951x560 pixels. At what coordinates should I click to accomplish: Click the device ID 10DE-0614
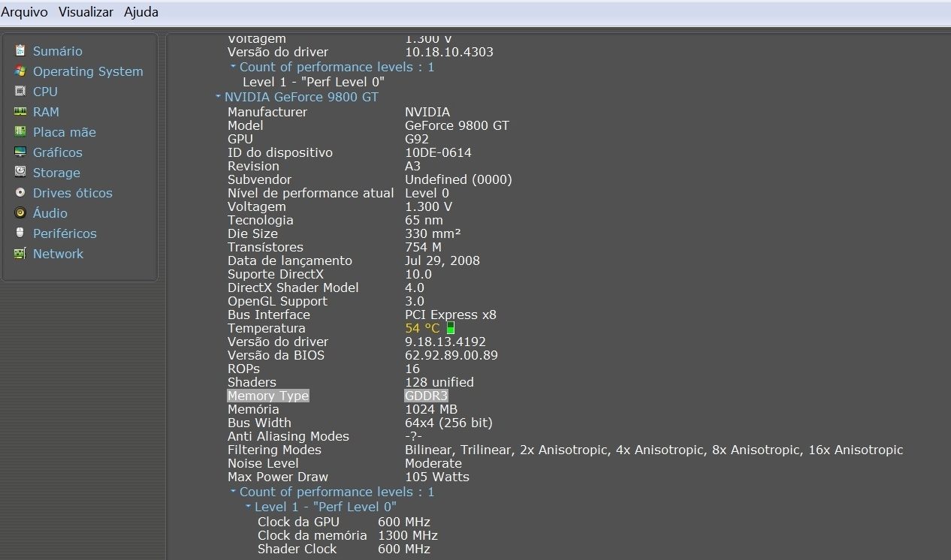439,152
